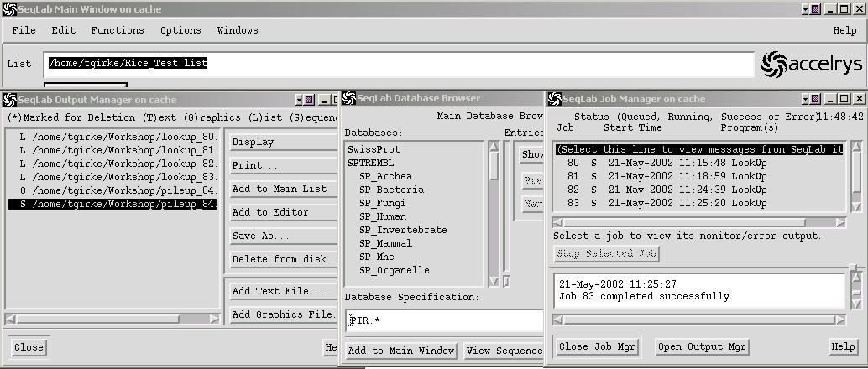Maximize the Job Manager window
The image size is (868, 369).
(x=844, y=99)
